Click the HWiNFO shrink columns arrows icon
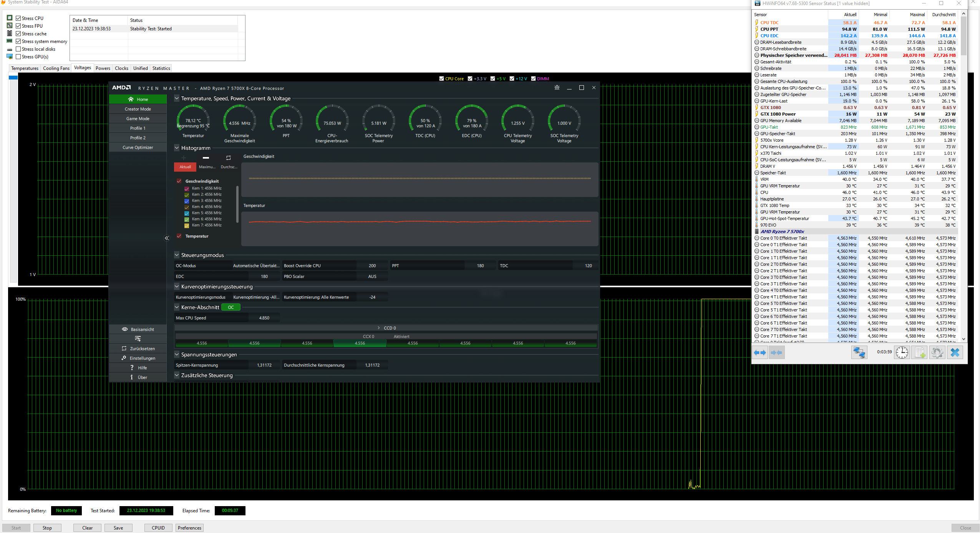980x533 pixels. click(x=776, y=353)
